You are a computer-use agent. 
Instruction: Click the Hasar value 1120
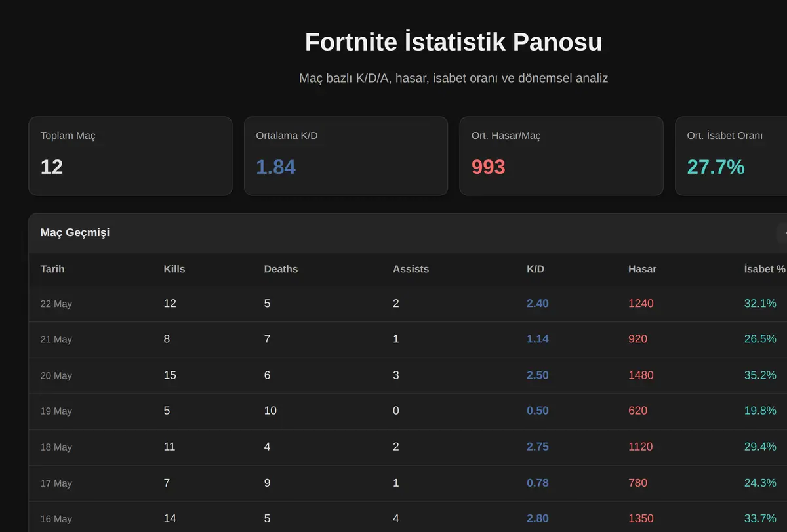641,447
